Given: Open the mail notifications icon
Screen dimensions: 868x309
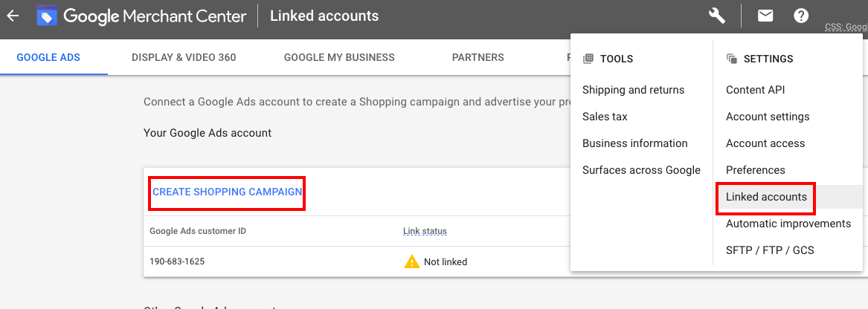Looking at the screenshot, I should [765, 16].
